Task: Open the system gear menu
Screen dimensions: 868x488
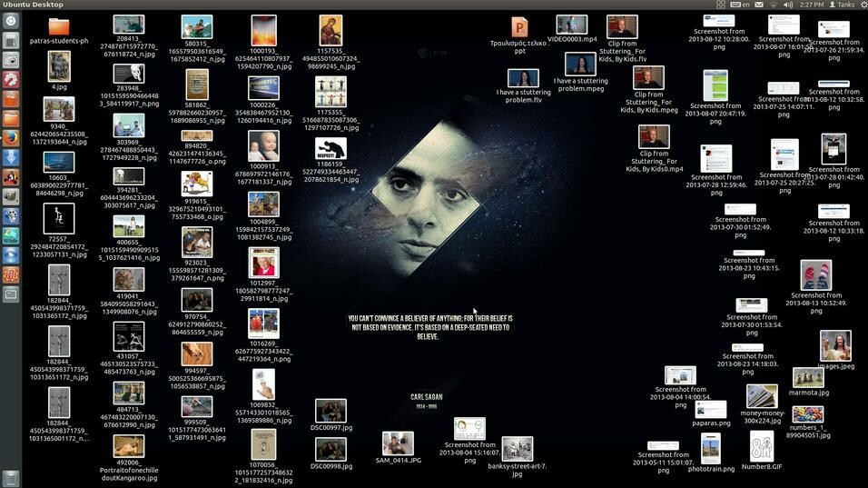Action: point(863,5)
